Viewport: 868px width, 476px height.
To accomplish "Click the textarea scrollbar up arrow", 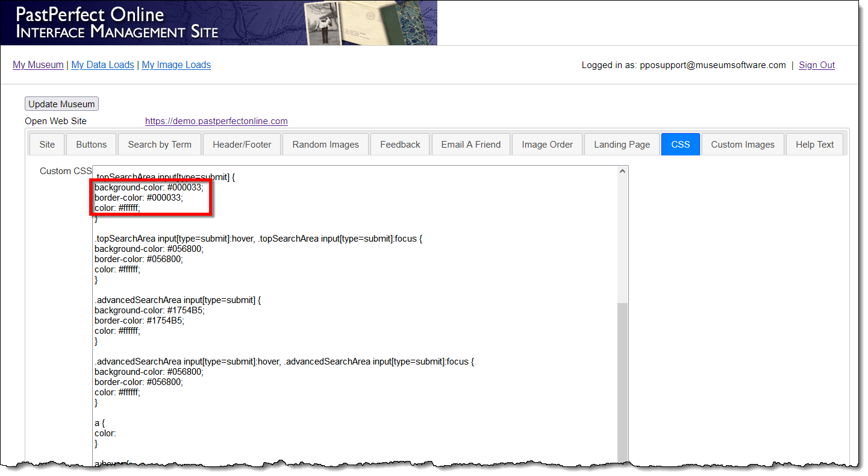I will coord(623,172).
